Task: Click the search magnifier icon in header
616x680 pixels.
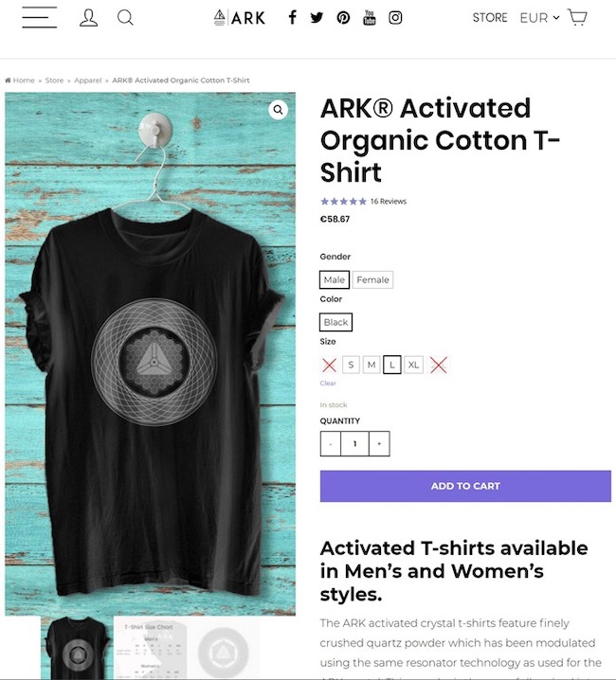Action: tap(125, 18)
